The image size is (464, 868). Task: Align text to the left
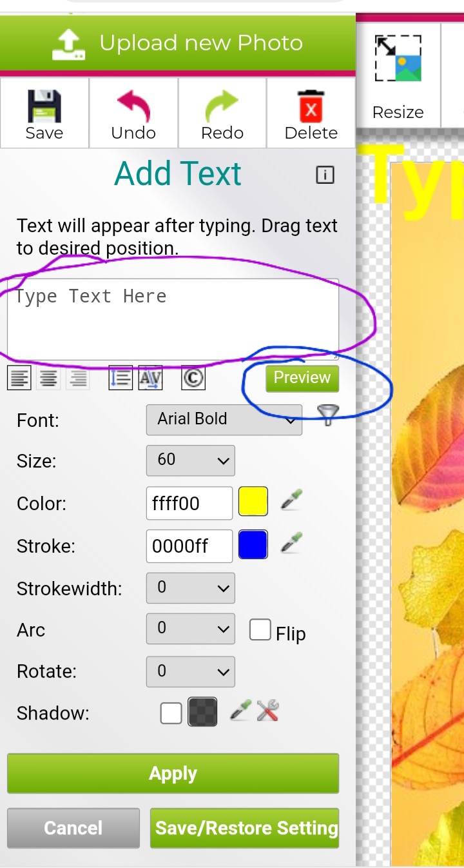(20, 378)
